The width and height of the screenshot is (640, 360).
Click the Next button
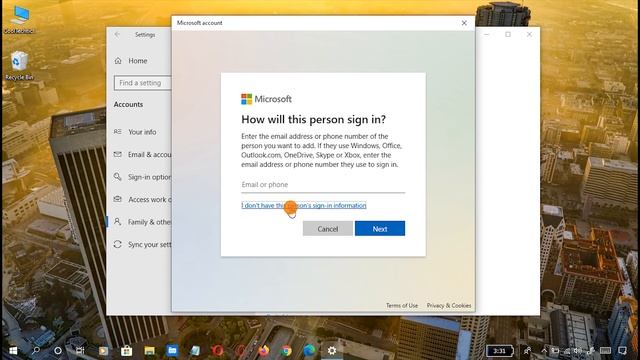(380, 229)
